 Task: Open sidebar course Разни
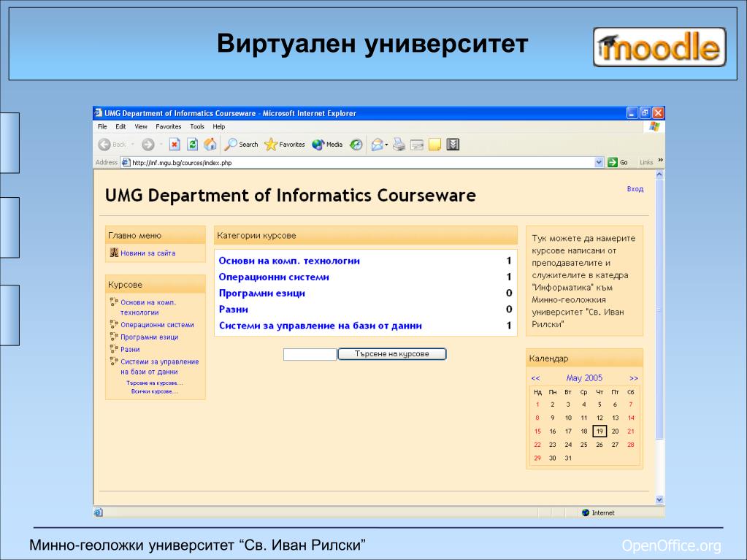click(129, 349)
